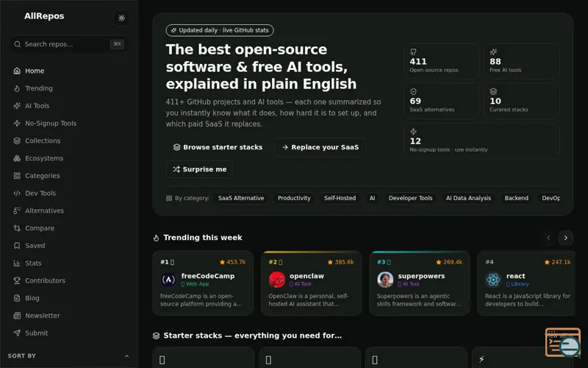Open the 88 Free AI tools card
The height and width of the screenshot is (368, 588).
(522, 61)
